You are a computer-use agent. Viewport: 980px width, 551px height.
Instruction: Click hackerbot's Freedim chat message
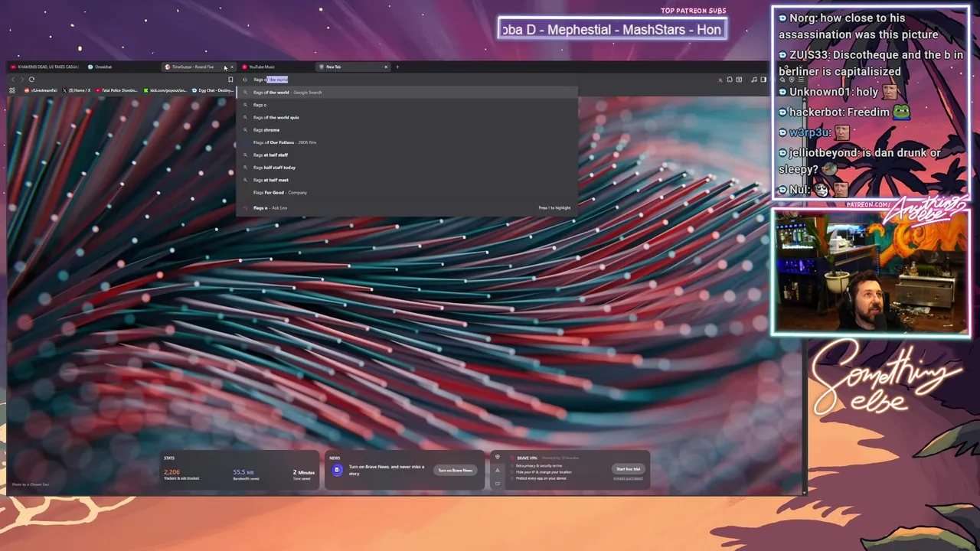click(844, 112)
